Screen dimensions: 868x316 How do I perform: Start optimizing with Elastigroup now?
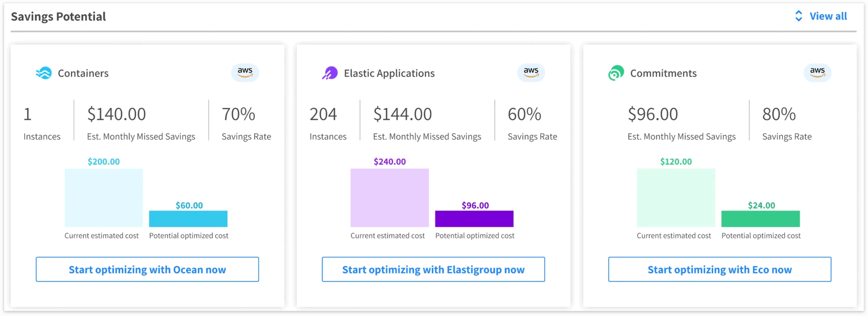(433, 270)
